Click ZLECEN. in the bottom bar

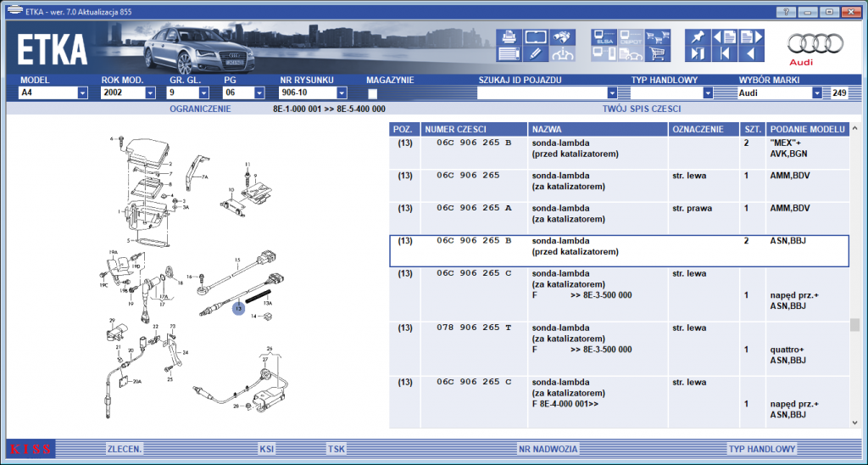click(125, 449)
